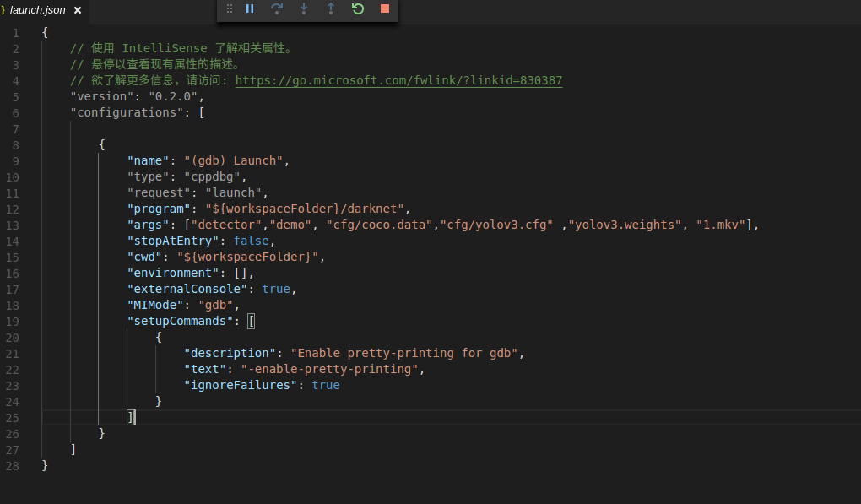The image size is (861, 504).
Task: Select the launch.json editor tab
Action: 37,10
